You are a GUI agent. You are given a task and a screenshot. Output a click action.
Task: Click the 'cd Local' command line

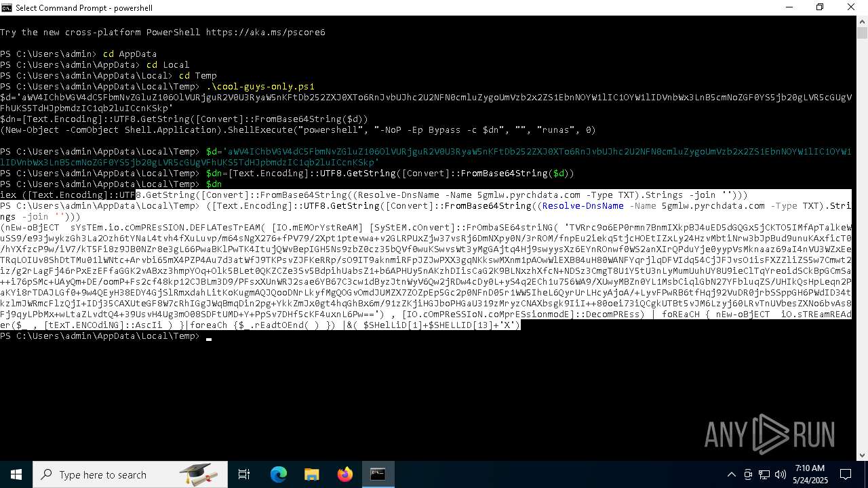[167, 64]
